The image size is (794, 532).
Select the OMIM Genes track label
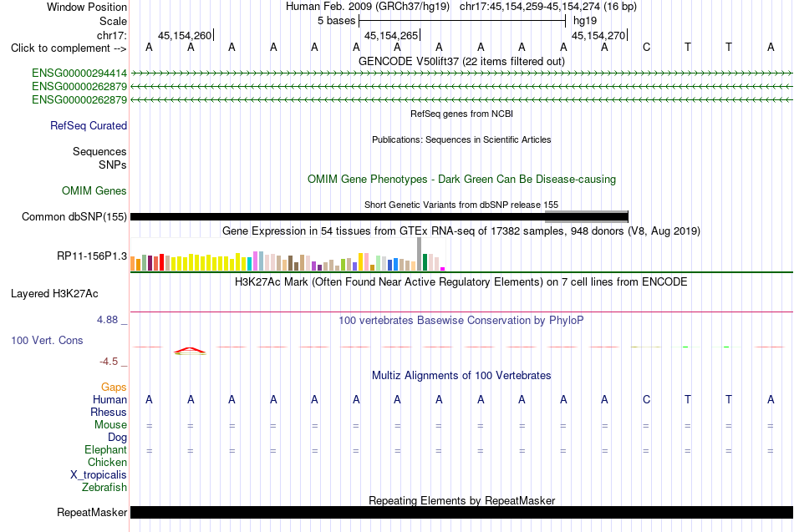pyautogui.click(x=94, y=190)
